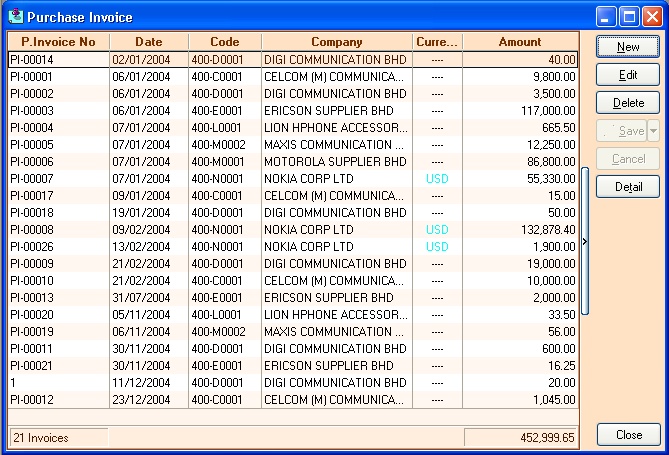
Task: Click amount 665.50 cell
Action: [x=520, y=128]
